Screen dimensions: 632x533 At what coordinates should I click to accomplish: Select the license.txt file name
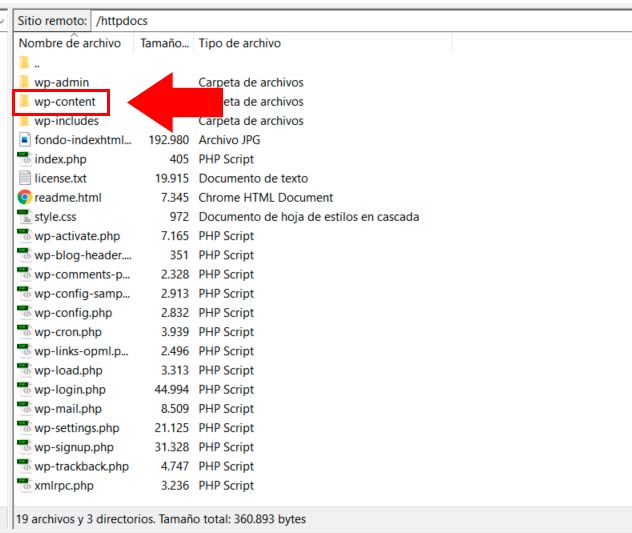[x=60, y=178]
